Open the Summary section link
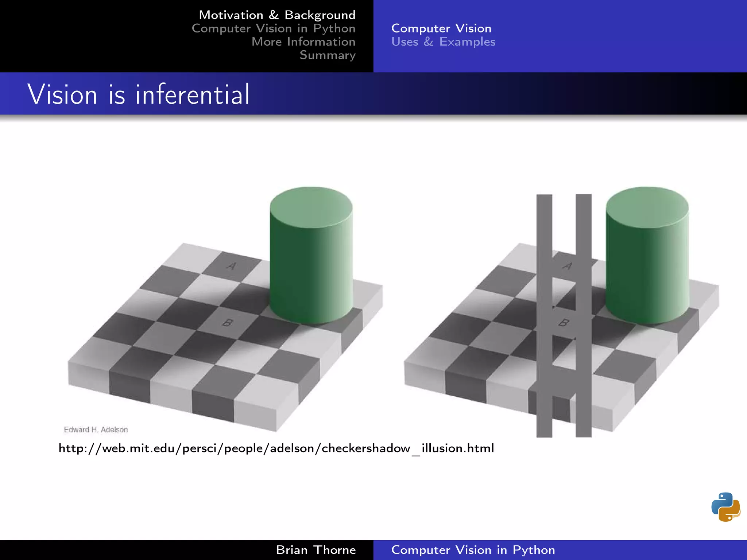 click(328, 55)
